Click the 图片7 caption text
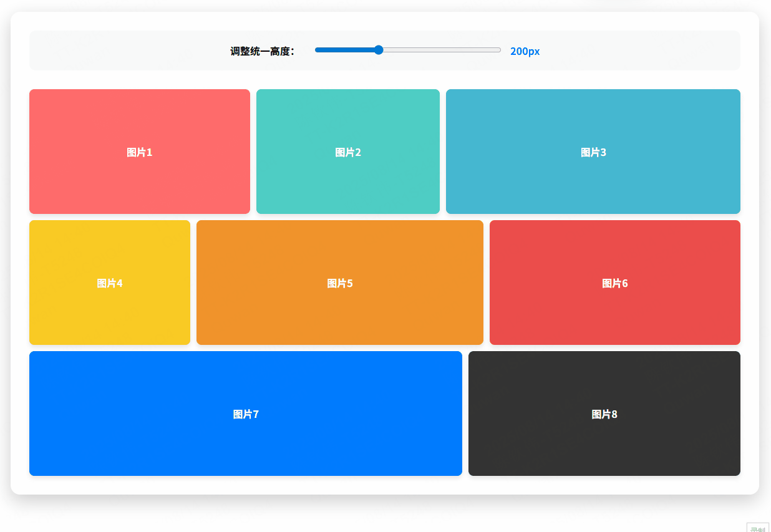The image size is (771, 532). point(246,414)
